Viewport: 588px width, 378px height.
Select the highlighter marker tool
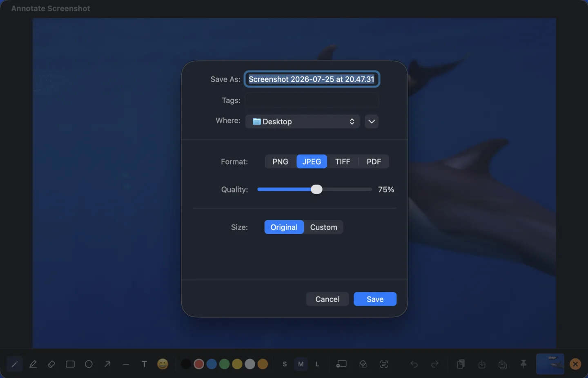pyautogui.click(x=33, y=364)
